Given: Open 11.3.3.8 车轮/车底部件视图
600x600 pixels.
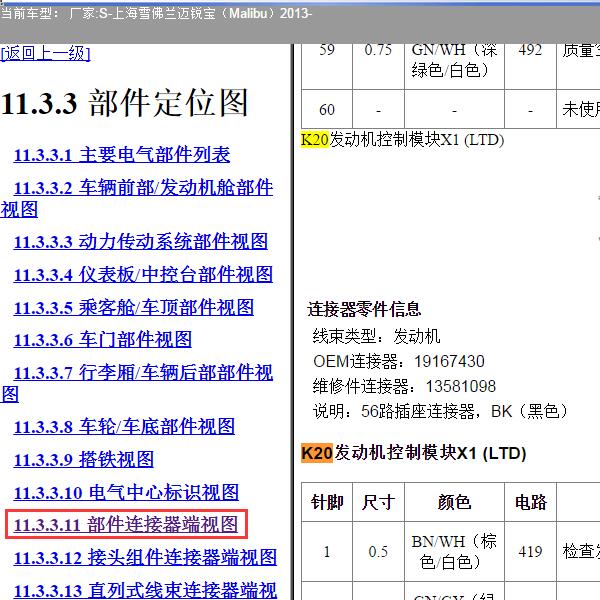Looking at the screenshot, I should [x=124, y=427].
